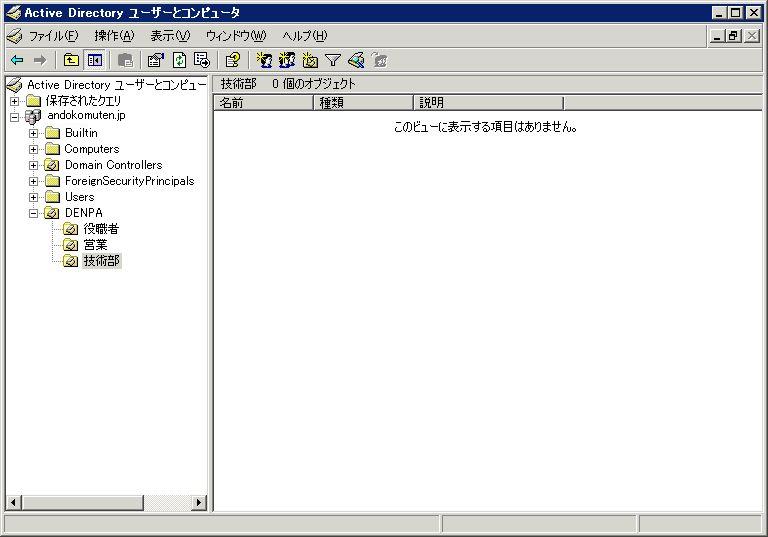Image resolution: width=768 pixels, height=537 pixels.
Task: Open the 操作(A) menu
Action: (x=114, y=36)
